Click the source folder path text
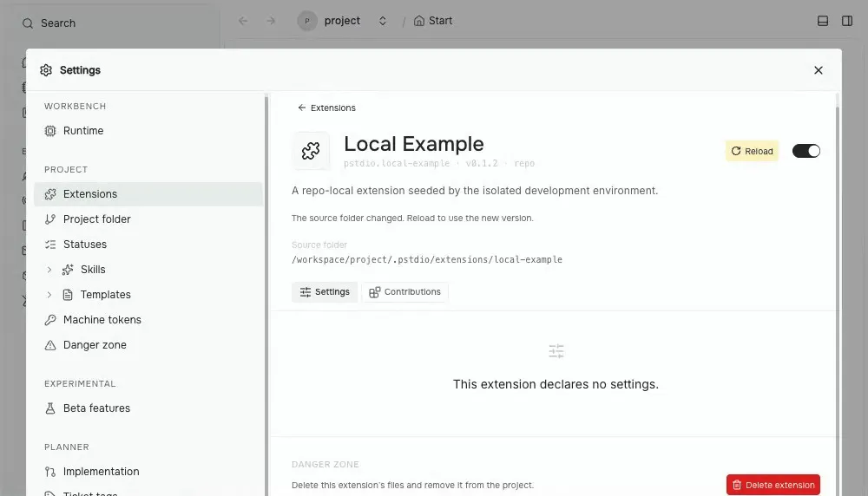The width and height of the screenshot is (868, 496). (427, 259)
